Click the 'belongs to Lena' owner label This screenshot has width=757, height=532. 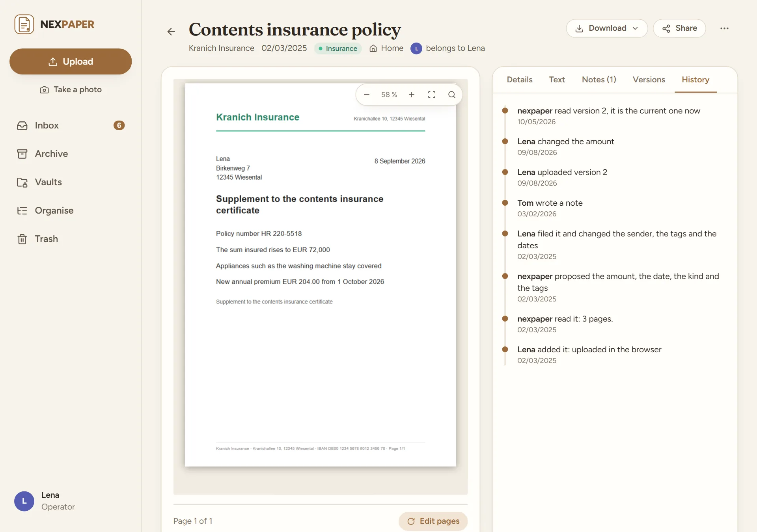tap(448, 48)
